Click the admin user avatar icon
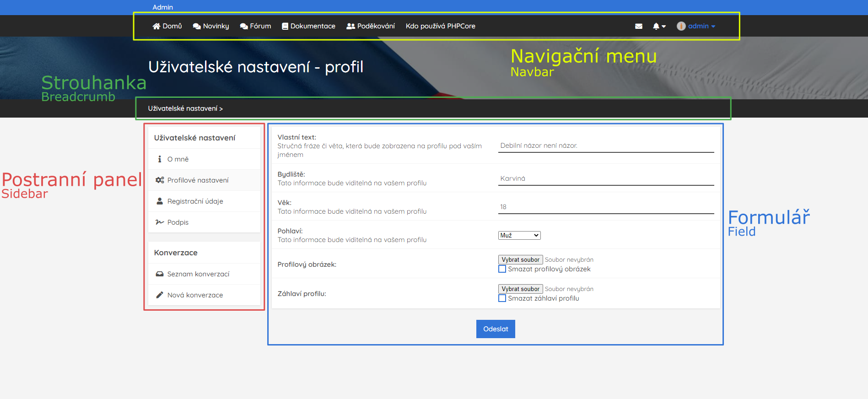868x399 pixels. click(681, 26)
